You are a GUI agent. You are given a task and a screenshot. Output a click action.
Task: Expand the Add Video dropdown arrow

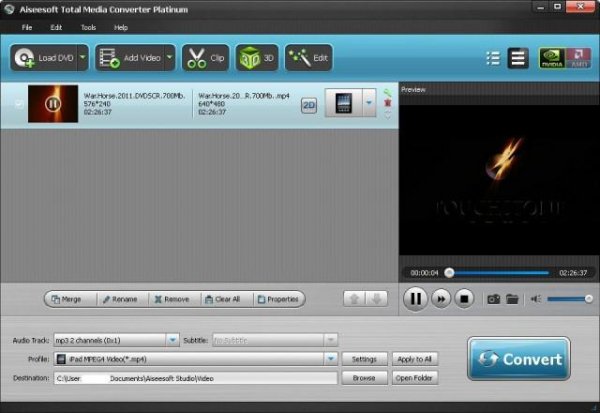click(x=170, y=58)
